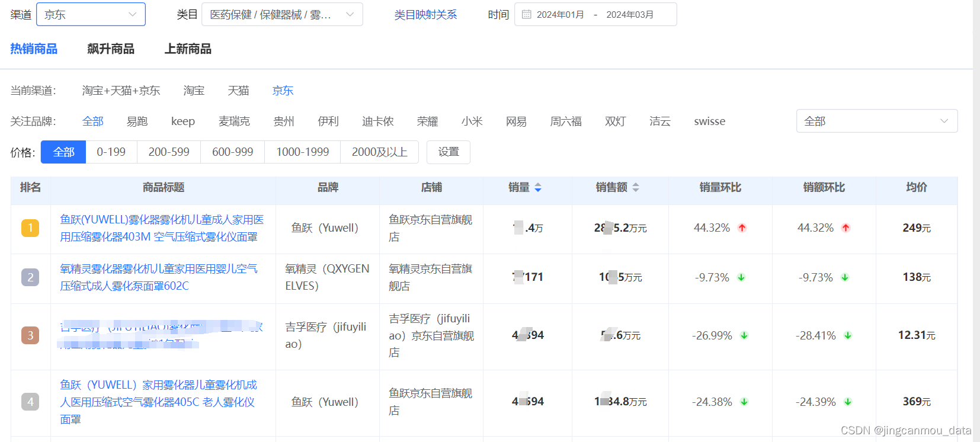Select the 2024年03月 end date field
The width and height of the screenshot is (980, 442).
click(630, 14)
